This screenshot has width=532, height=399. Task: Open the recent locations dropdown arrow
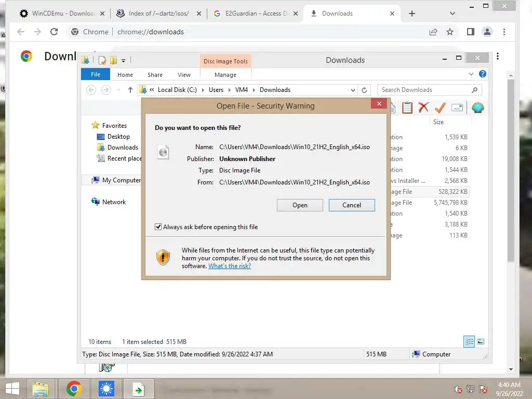118,90
